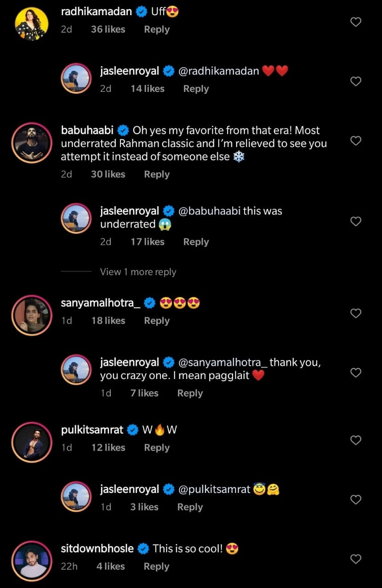This screenshot has height=588, width=382.
Task: Expand "View 1 more reply" thread
Action: click(138, 272)
